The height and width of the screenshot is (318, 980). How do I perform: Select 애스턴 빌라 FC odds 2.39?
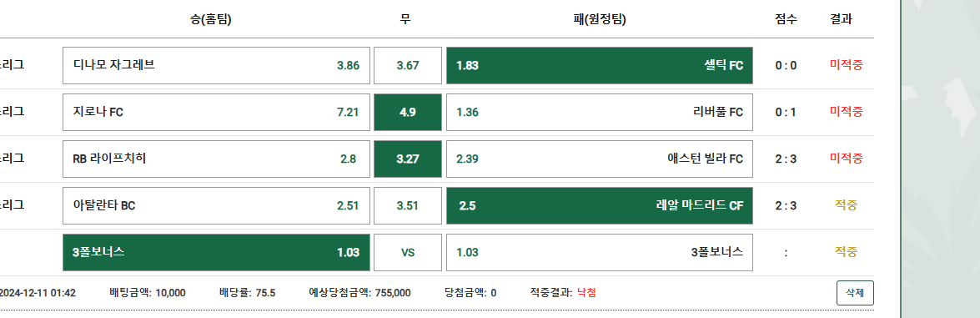[x=600, y=159]
